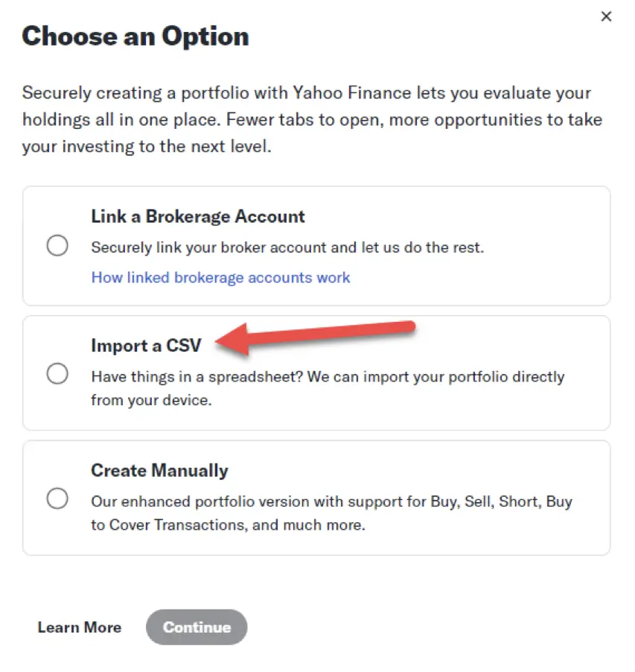635x672 pixels.
Task: Click the Learn More link
Action: [x=80, y=627]
